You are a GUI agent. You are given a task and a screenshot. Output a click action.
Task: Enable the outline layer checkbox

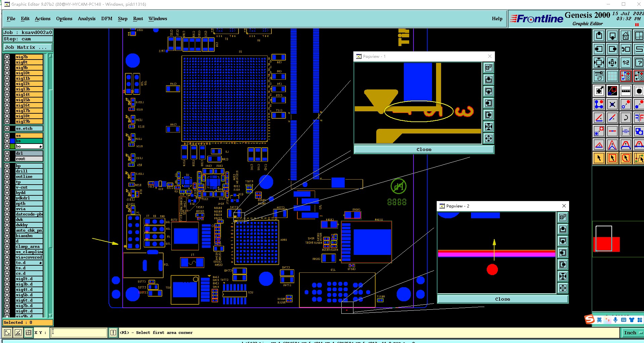(x=7, y=177)
